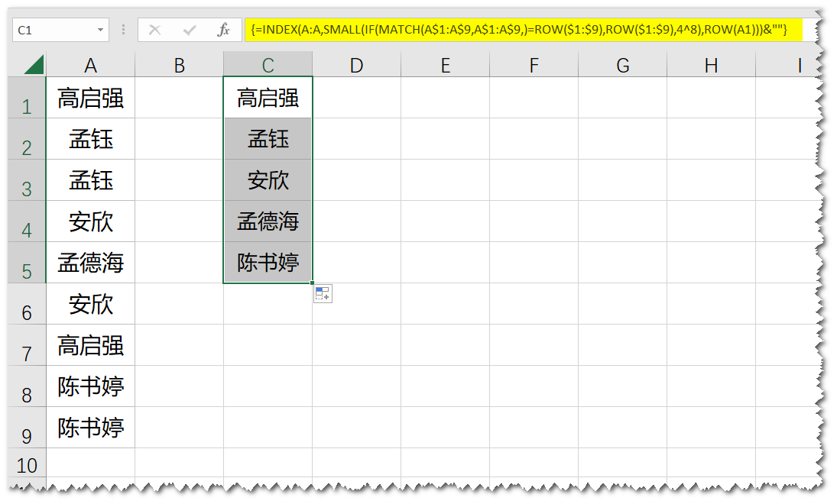Select column C header
This screenshot has width=837, height=504.
coord(268,65)
